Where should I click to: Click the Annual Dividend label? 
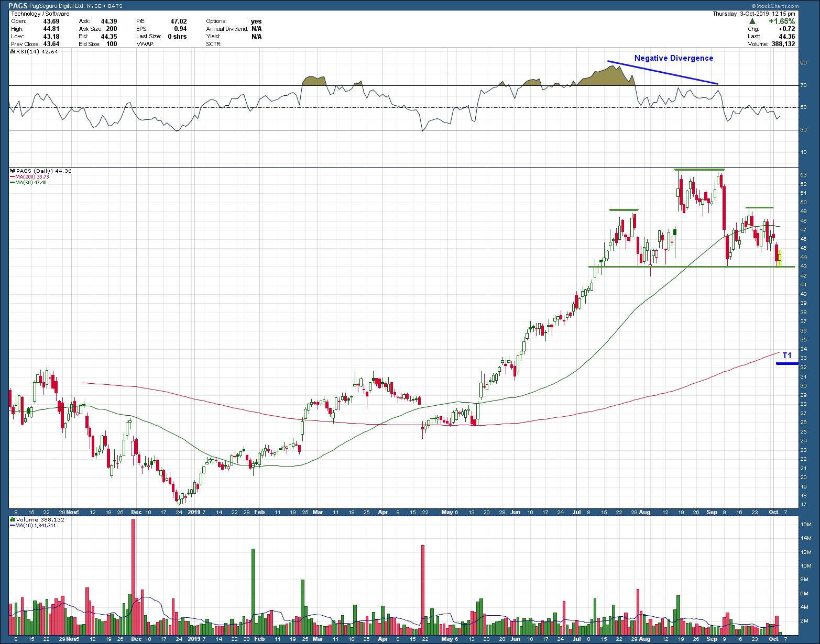click(227, 29)
